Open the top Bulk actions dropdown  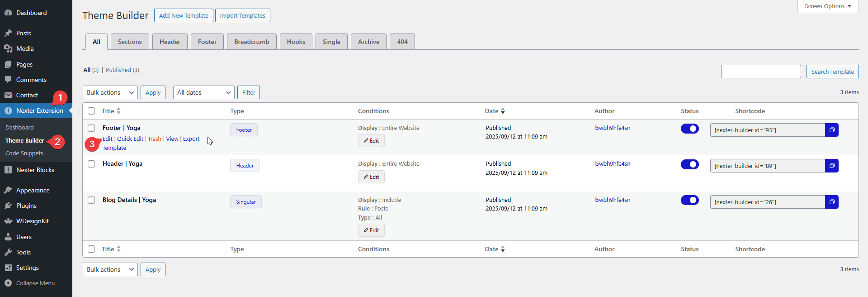pos(110,92)
